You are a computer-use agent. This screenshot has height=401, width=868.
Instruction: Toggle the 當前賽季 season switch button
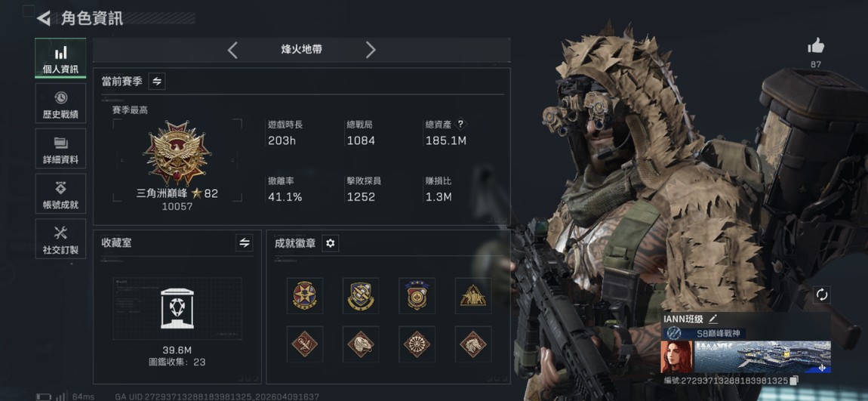[x=157, y=82]
